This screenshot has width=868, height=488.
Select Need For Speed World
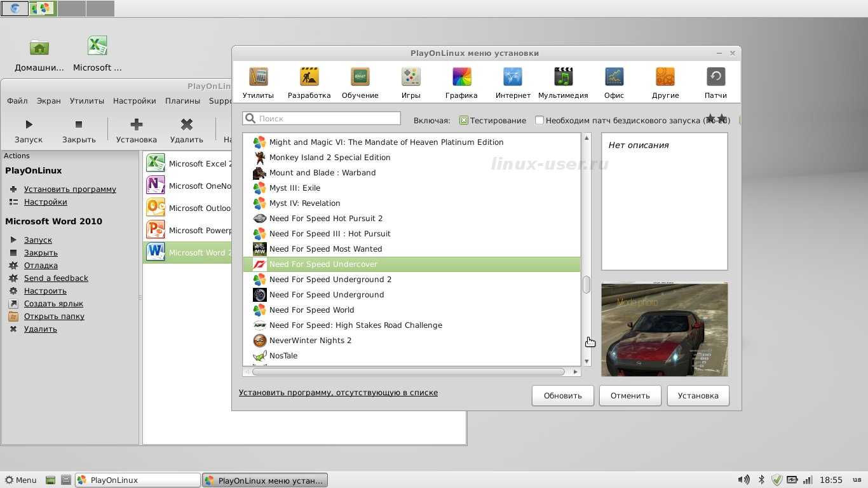tap(412, 310)
